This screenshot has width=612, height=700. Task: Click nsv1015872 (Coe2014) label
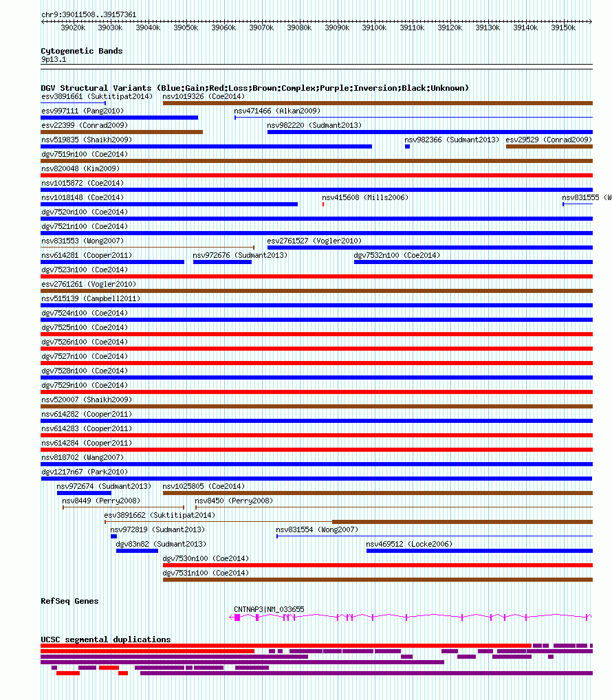[x=83, y=183]
